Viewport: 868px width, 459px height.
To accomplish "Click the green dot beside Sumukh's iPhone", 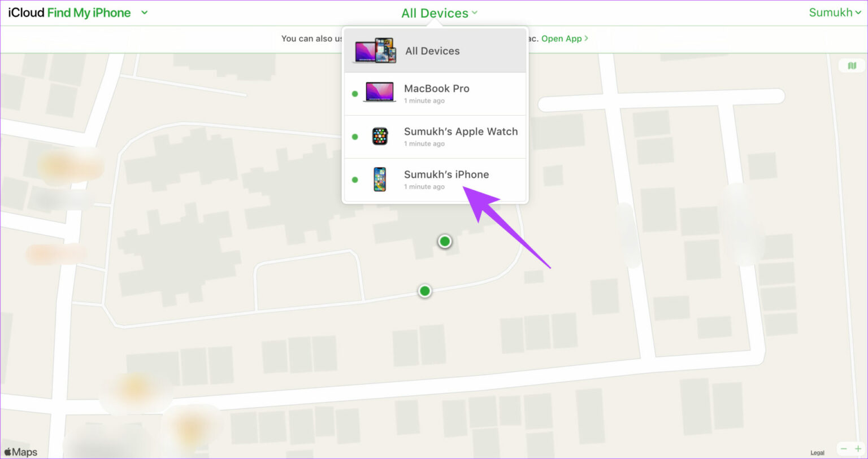I will [355, 179].
